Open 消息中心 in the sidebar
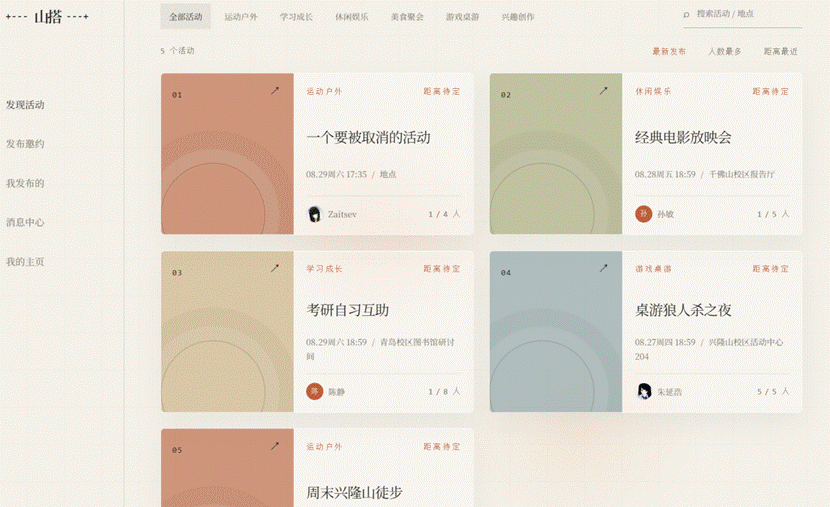 (25, 222)
